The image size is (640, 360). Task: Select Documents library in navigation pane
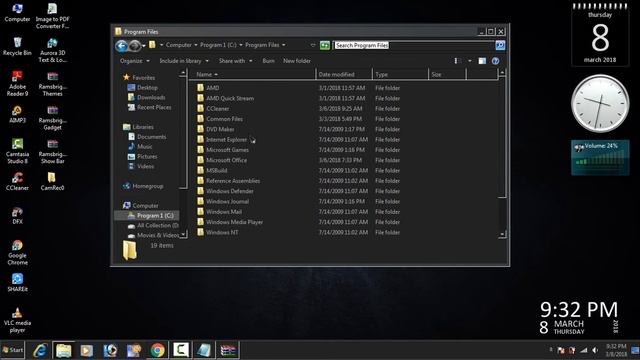[147, 137]
